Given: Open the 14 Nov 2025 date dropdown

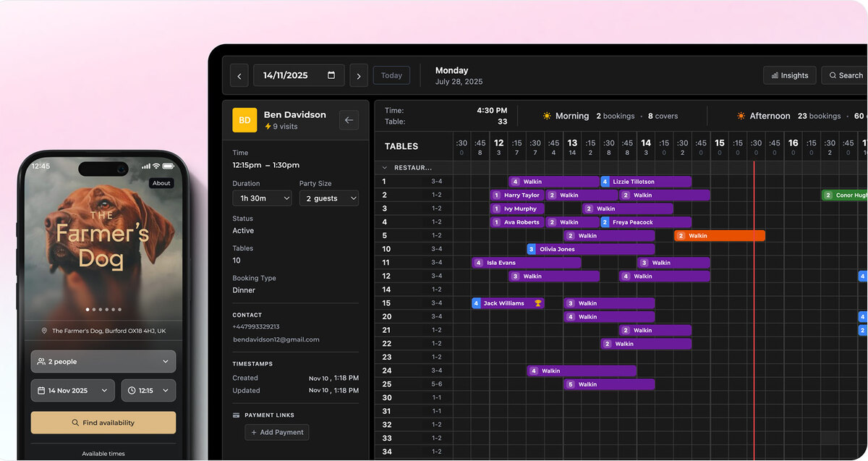Looking at the screenshot, I should click(72, 391).
